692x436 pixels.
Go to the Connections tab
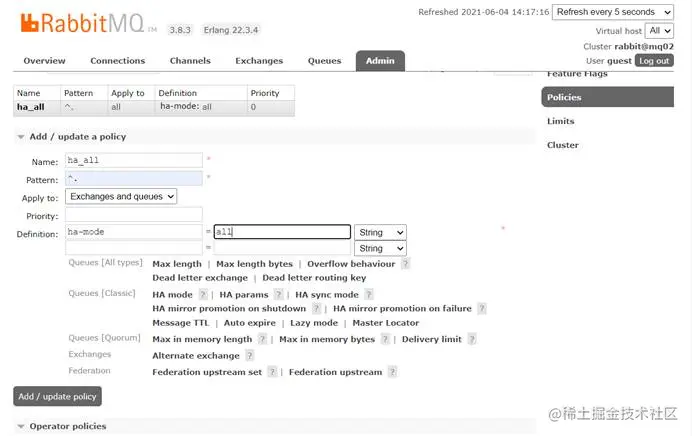pos(117,61)
